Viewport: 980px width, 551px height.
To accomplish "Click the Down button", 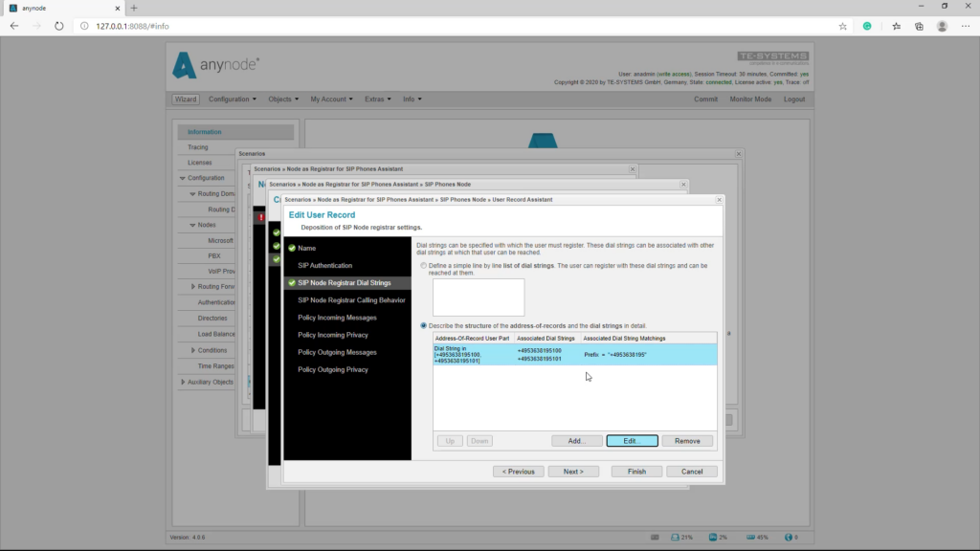I will [x=479, y=441].
